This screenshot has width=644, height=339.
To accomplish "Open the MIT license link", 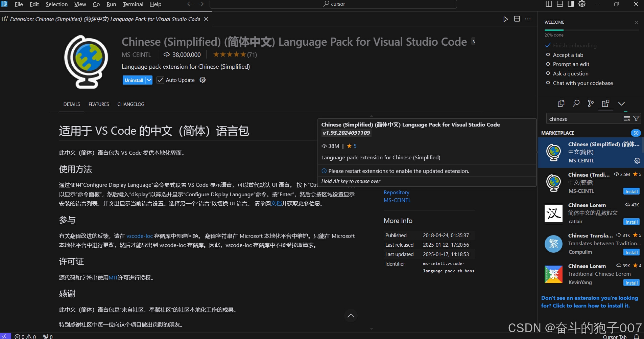I will point(113,277).
